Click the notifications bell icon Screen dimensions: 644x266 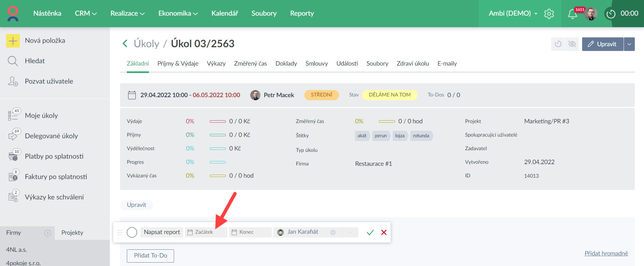point(572,14)
